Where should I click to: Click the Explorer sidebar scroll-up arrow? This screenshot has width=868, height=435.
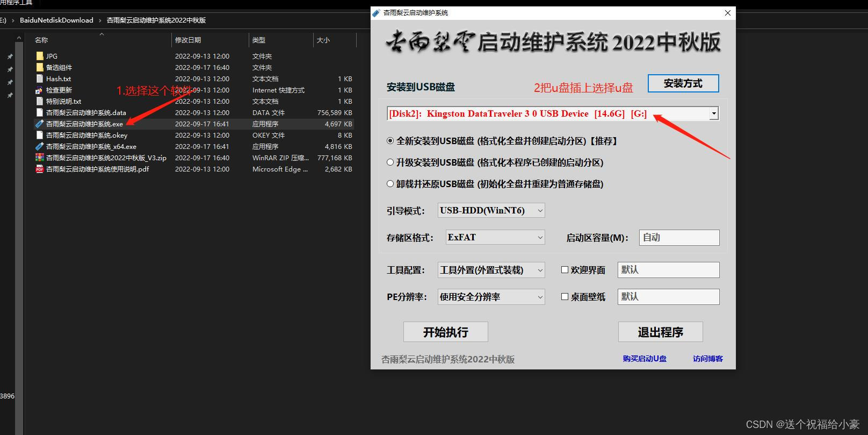[x=19, y=38]
